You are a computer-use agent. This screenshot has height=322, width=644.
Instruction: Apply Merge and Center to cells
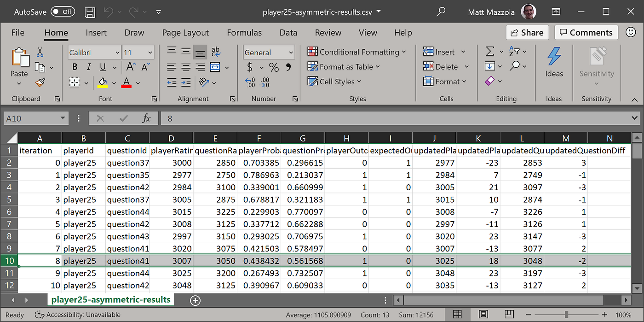tap(215, 67)
